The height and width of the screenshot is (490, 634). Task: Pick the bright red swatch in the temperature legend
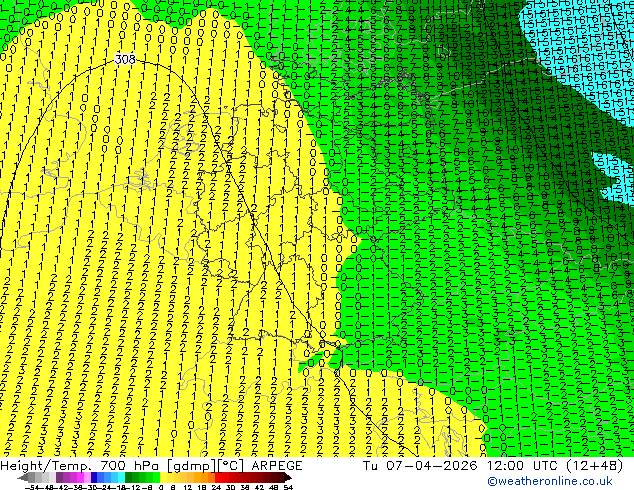(218, 477)
